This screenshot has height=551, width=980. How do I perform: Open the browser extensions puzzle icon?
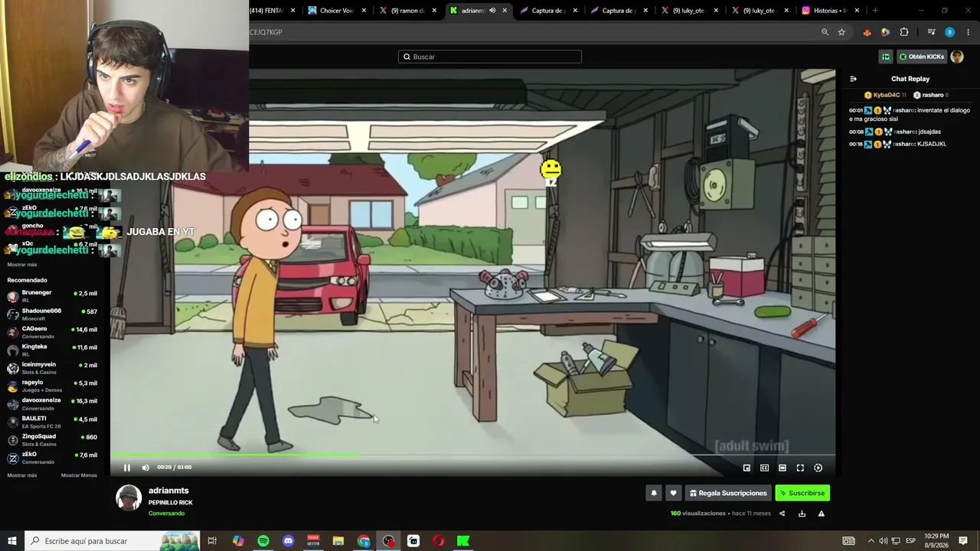click(x=904, y=32)
